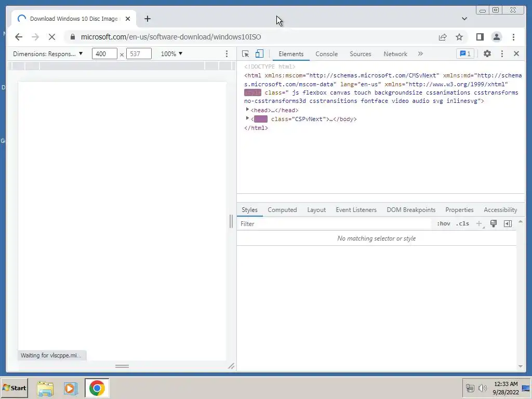This screenshot has width=532, height=399.
Task: Select the Computed pane tab
Action: (282, 210)
